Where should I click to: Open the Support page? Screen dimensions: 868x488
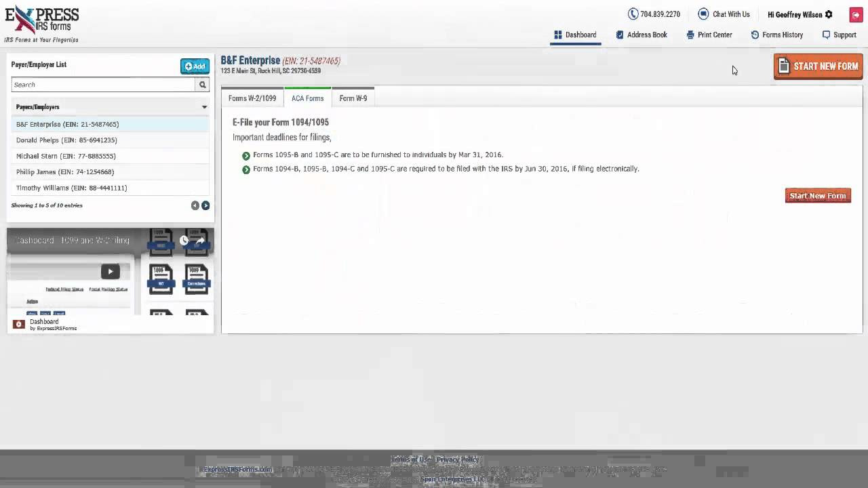point(840,35)
